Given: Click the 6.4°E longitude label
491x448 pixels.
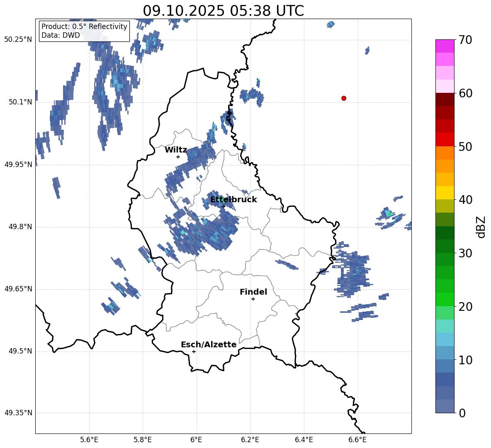Looking at the screenshot, I should [x=304, y=440].
